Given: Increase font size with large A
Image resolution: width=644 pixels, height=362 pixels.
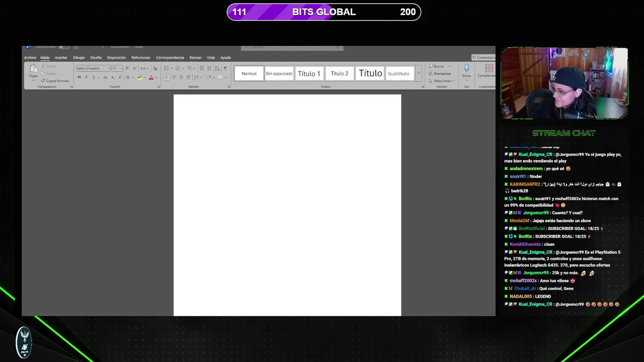Looking at the screenshot, I should (x=127, y=68).
